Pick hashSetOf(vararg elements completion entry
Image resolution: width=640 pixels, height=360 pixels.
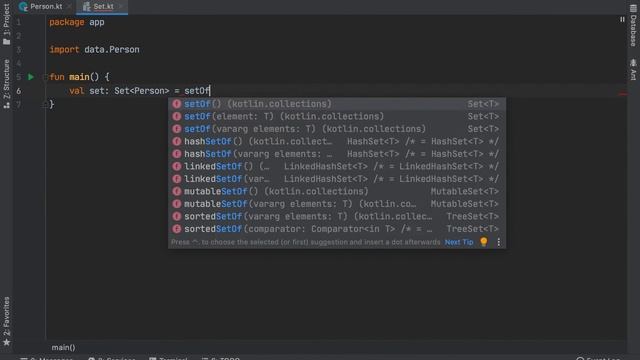pos(337,154)
